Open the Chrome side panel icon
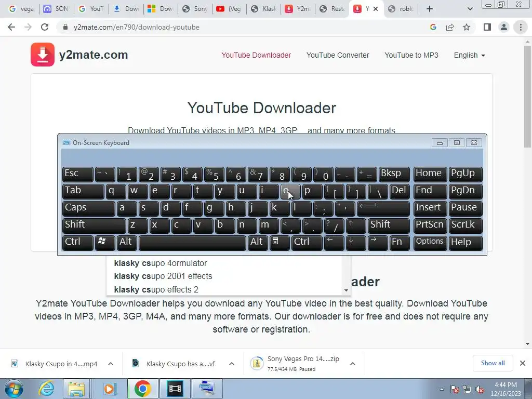532x399 pixels. tap(487, 27)
